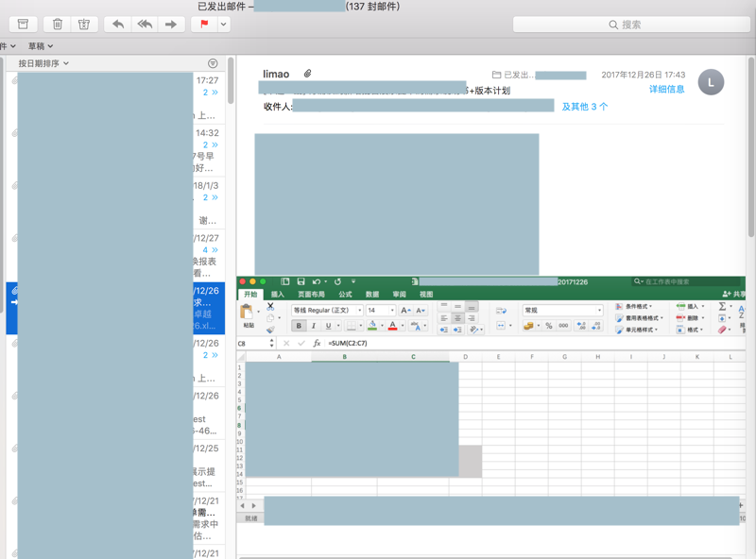This screenshot has width=756, height=559.
Task: Show 及其他 3 个 recipients
Action: (585, 107)
